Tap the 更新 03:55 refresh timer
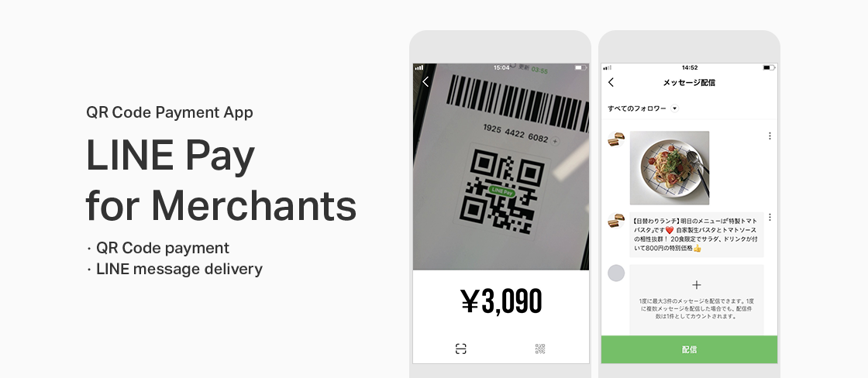The image size is (868, 378). 533,70
